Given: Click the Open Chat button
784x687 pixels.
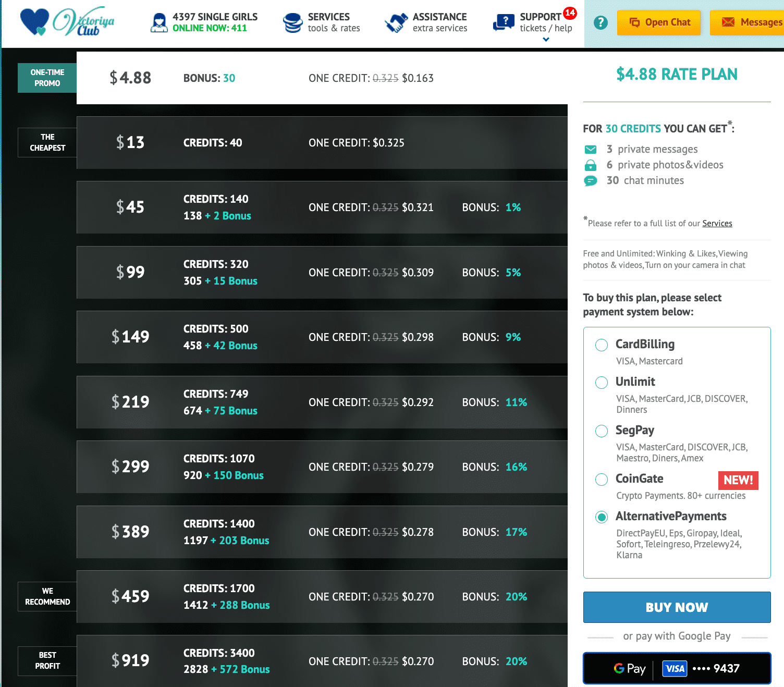Looking at the screenshot, I should (659, 22).
